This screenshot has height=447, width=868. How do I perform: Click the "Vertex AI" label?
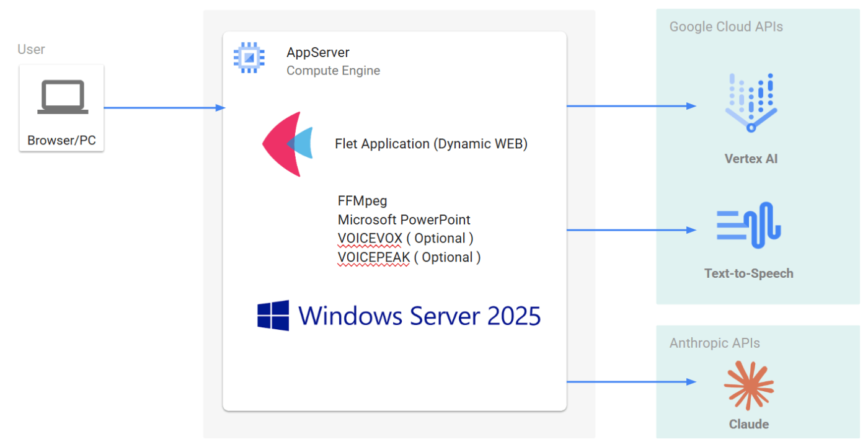751,159
